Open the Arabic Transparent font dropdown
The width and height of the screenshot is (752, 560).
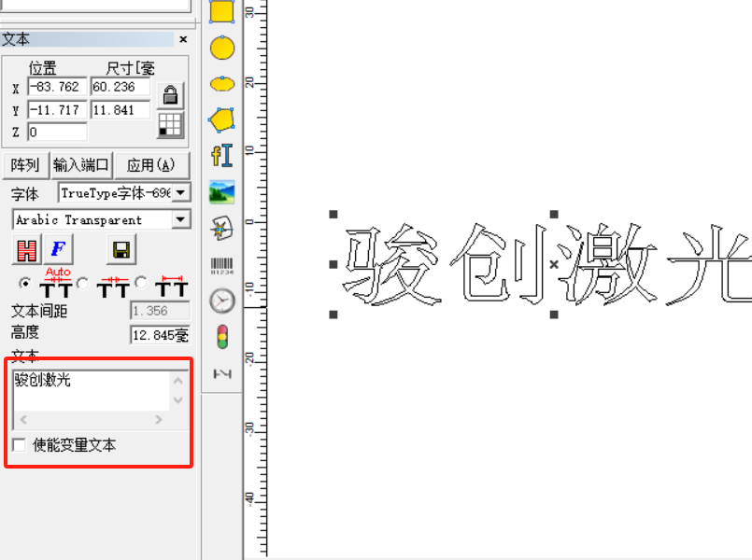(181, 219)
